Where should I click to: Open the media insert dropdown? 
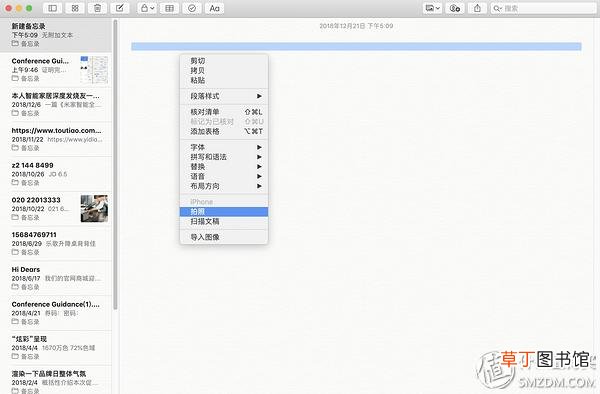click(432, 8)
